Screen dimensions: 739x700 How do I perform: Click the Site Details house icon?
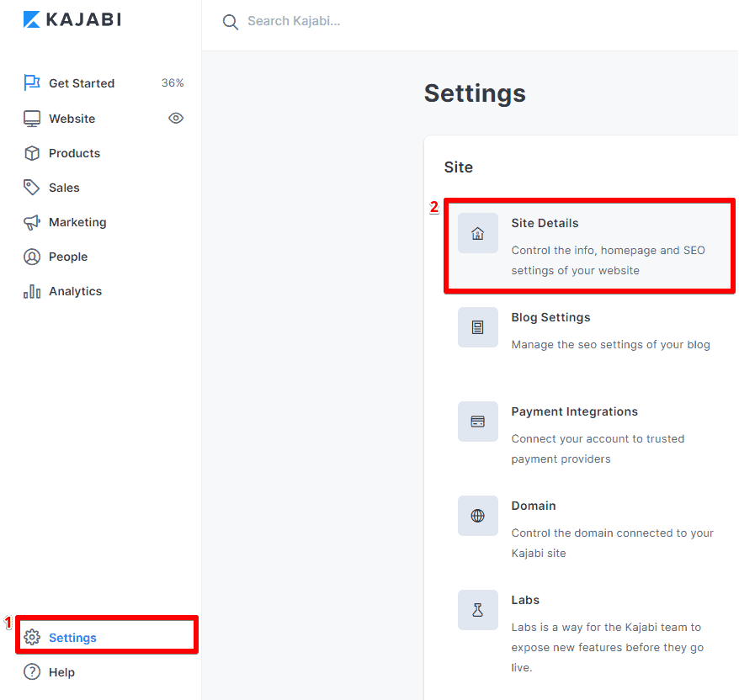477,233
